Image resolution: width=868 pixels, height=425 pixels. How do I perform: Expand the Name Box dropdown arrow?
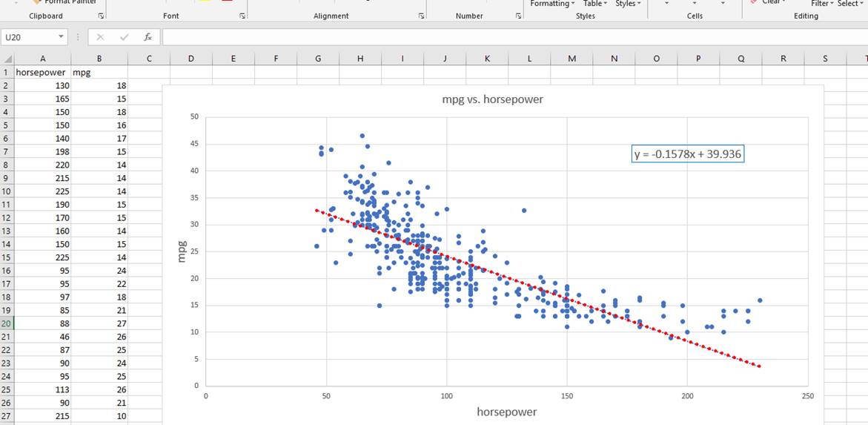tap(61, 37)
